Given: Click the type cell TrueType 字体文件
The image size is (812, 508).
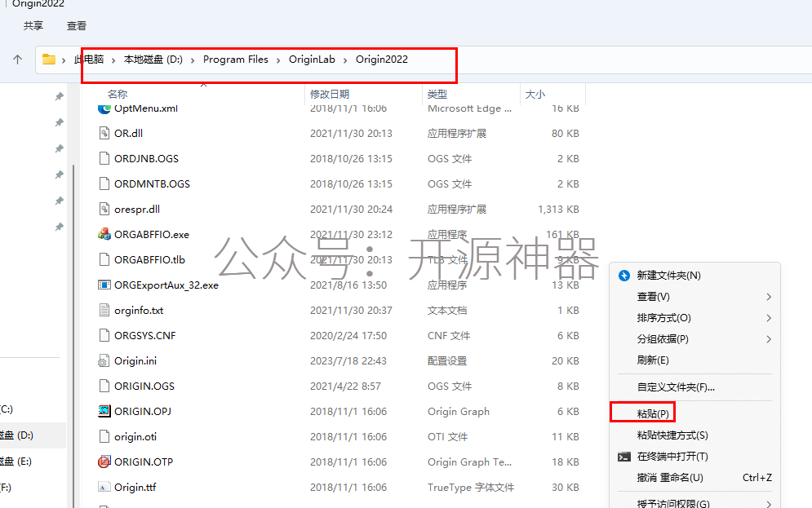Looking at the screenshot, I should pos(471,488).
